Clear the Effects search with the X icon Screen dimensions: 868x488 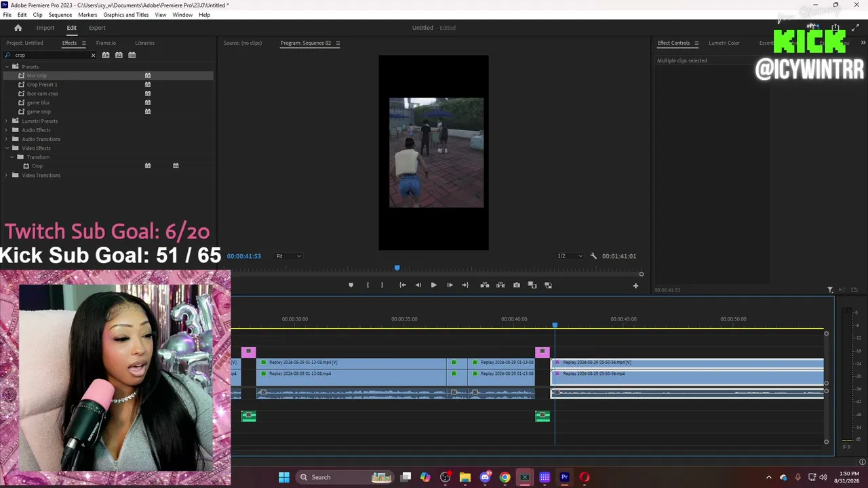(x=93, y=55)
